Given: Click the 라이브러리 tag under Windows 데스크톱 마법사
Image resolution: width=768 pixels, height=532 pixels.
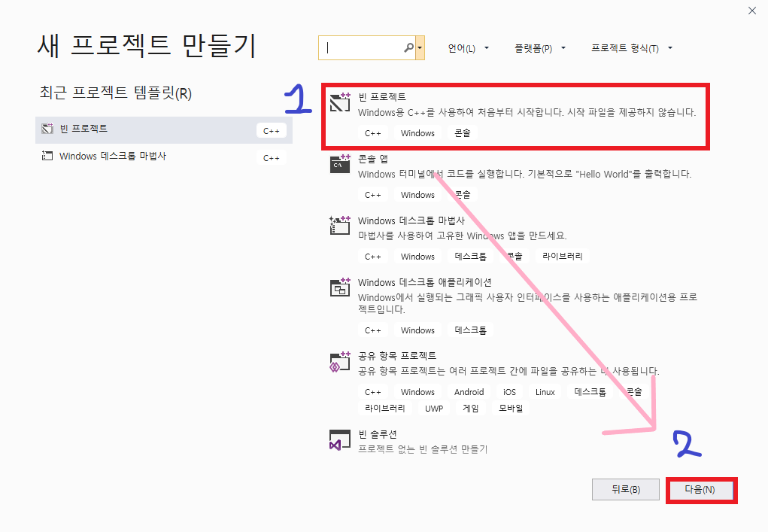Looking at the screenshot, I should tap(563, 257).
